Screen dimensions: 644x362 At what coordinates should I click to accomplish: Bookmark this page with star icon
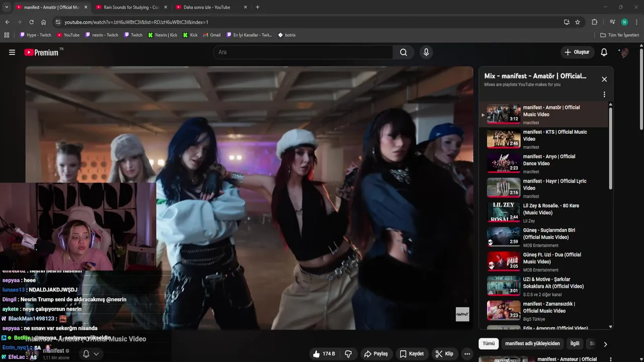click(578, 22)
